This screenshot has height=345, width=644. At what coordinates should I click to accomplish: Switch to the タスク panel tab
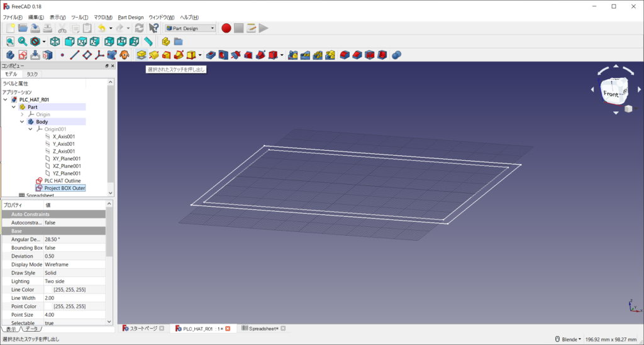(x=31, y=74)
